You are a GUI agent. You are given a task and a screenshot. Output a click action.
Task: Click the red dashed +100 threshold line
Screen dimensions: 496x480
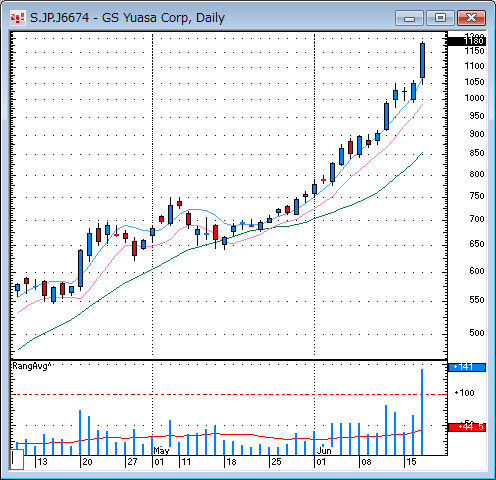(x=229, y=394)
